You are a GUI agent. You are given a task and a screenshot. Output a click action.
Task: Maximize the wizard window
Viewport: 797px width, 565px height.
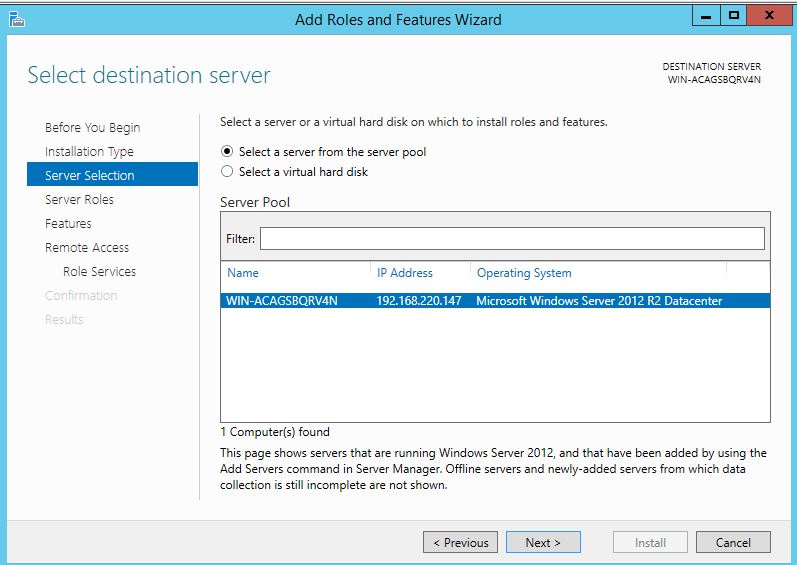(735, 17)
